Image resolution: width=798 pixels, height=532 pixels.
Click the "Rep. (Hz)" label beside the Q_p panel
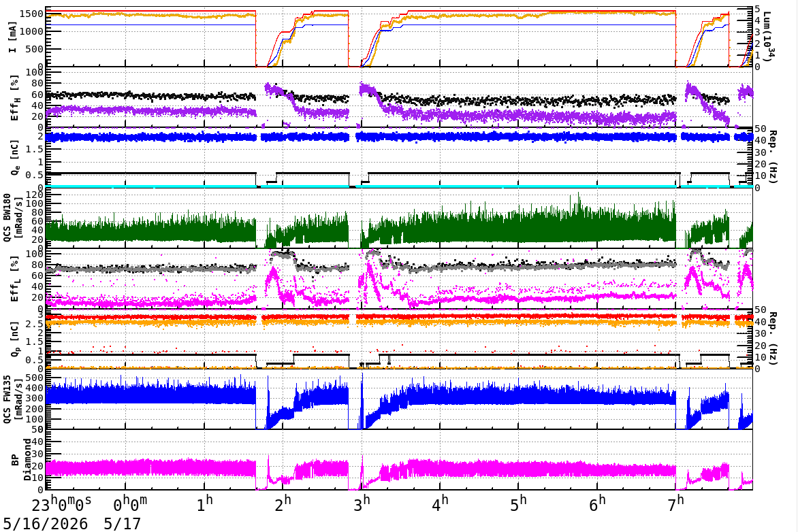772,338
